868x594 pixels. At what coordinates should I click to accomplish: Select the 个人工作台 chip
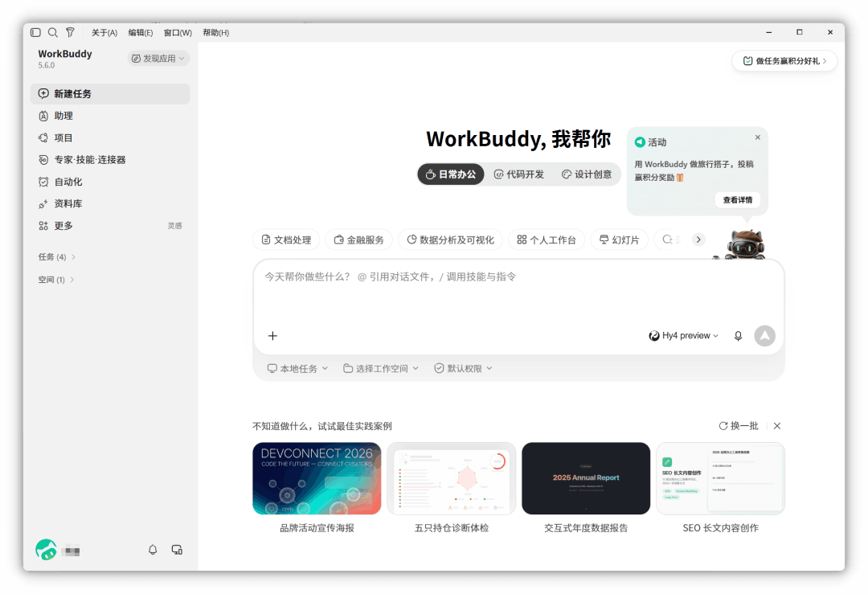(547, 240)
